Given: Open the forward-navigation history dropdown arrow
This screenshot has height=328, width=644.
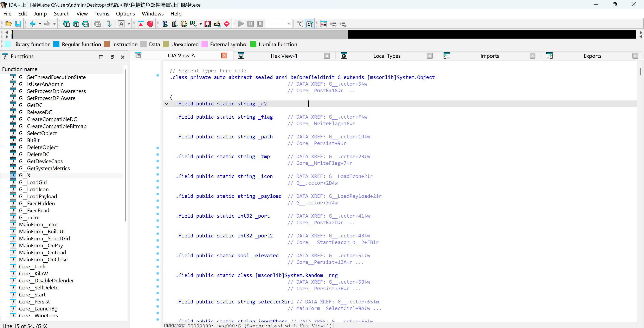Looking at the screenshot, I should pos(54,24).
